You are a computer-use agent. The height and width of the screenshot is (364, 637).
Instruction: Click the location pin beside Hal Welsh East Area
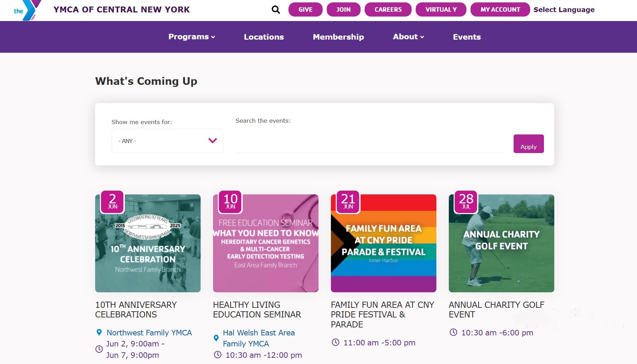pos(216,338)
